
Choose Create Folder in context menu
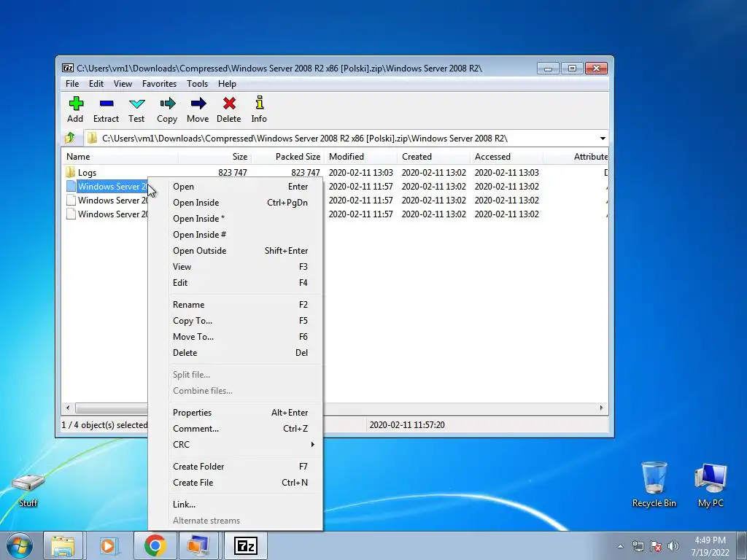coord(236,467)
